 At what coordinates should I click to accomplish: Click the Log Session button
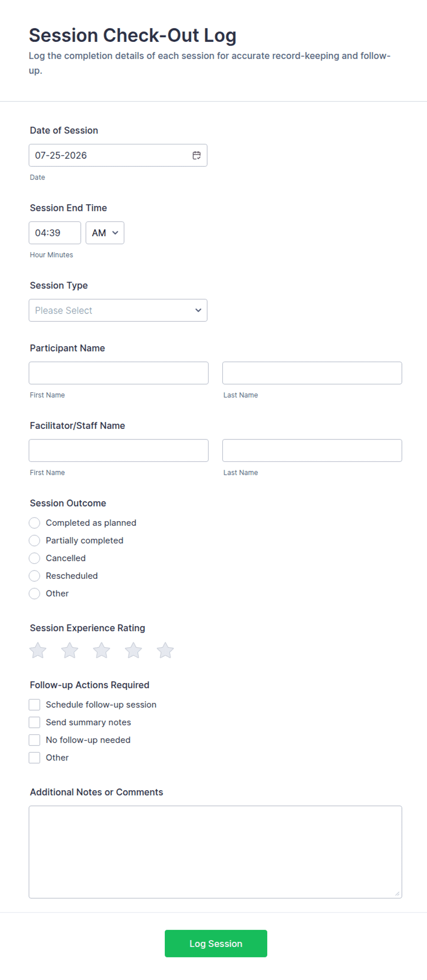pos(216,944)
